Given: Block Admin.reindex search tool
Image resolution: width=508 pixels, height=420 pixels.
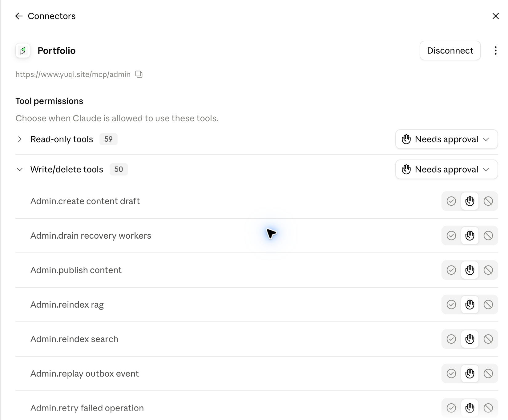Looking at the screenshot, I should point(488,339).
